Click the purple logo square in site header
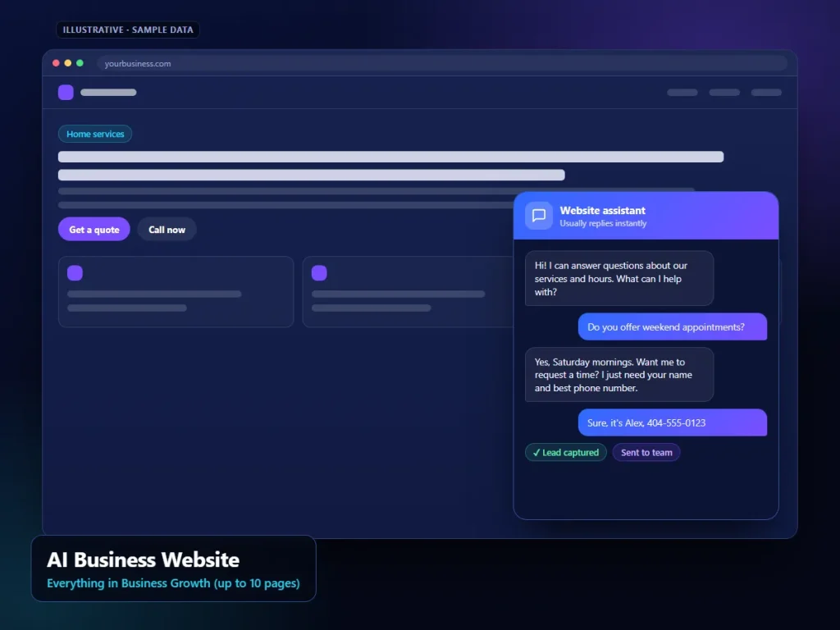 [x=66, y=92]
